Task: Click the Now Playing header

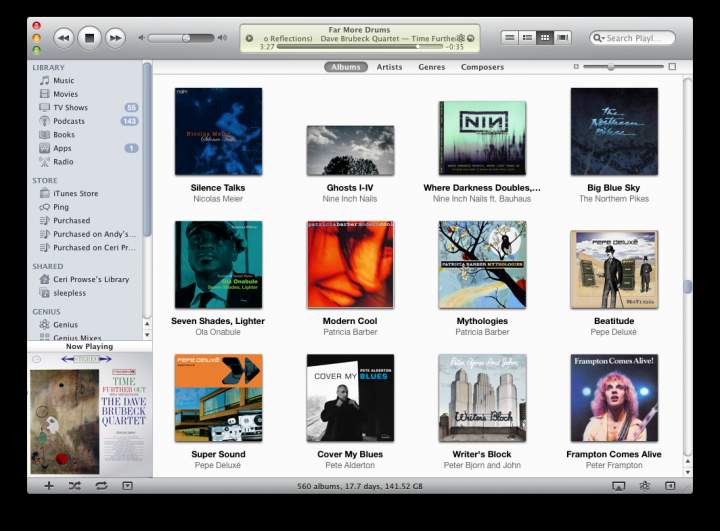Action: [90, 346]
